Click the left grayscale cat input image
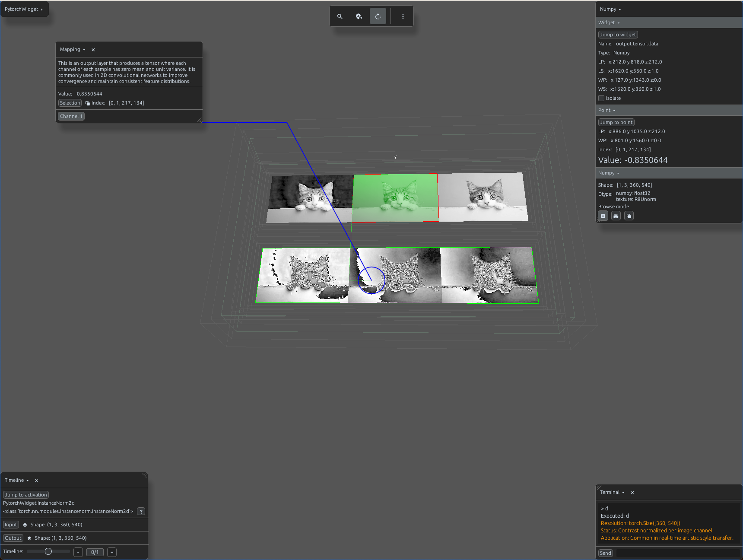Screen dimensions: 743x560 (x=310, y=199)
